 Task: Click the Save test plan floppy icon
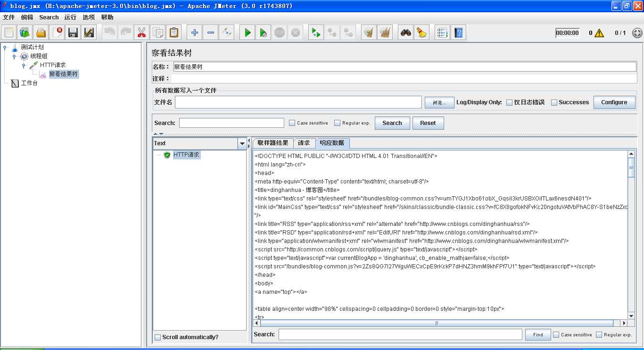(73, 33)
